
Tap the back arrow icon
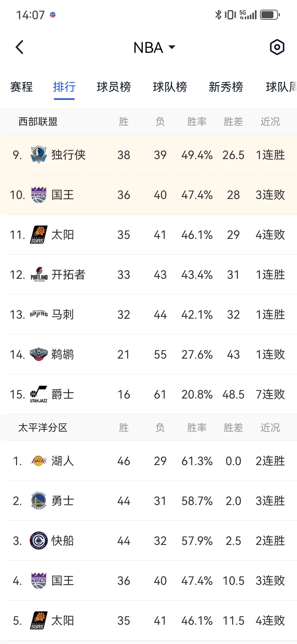pyautogui.click(x=19, y=47)
